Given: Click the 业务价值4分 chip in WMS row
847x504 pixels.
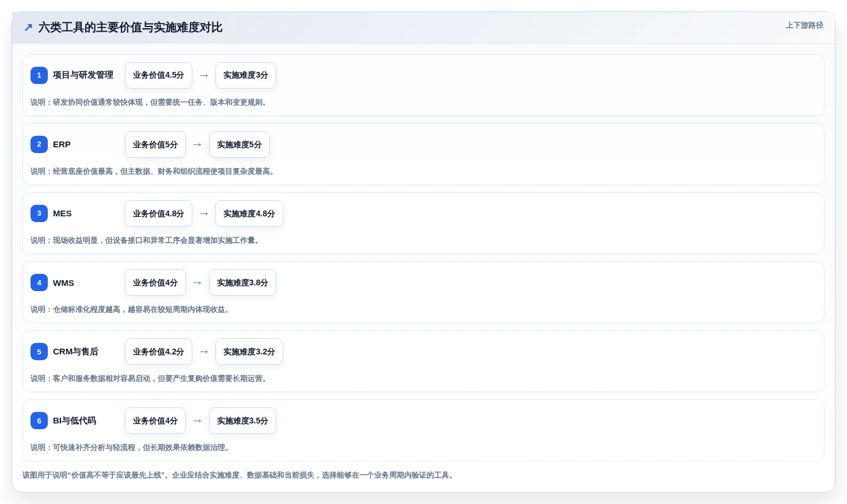Looking at the screenshot, I should pyautogui.click(x=155, y=282).
